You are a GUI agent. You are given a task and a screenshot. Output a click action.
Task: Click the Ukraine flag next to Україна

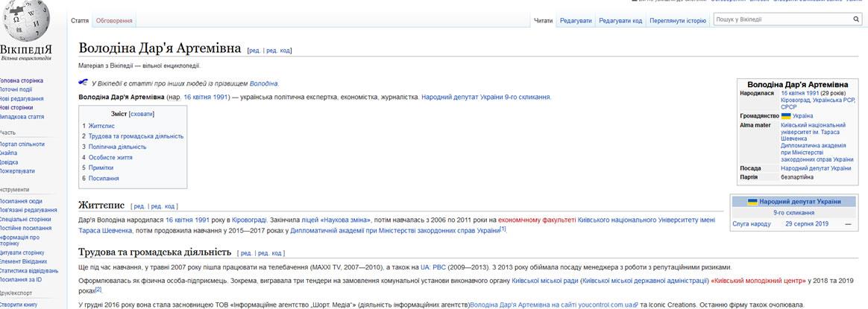[x=785, y=116]
